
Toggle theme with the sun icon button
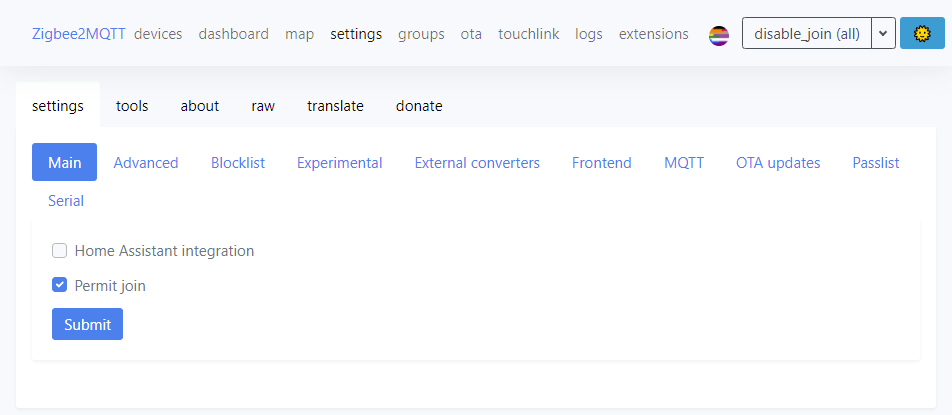(x=922, y=33)
